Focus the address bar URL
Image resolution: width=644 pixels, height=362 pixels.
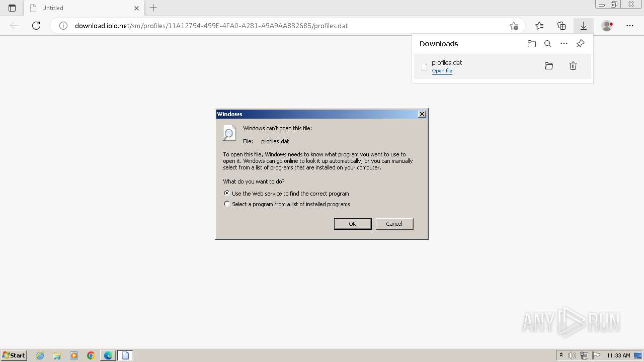click(x=211, y=26)
